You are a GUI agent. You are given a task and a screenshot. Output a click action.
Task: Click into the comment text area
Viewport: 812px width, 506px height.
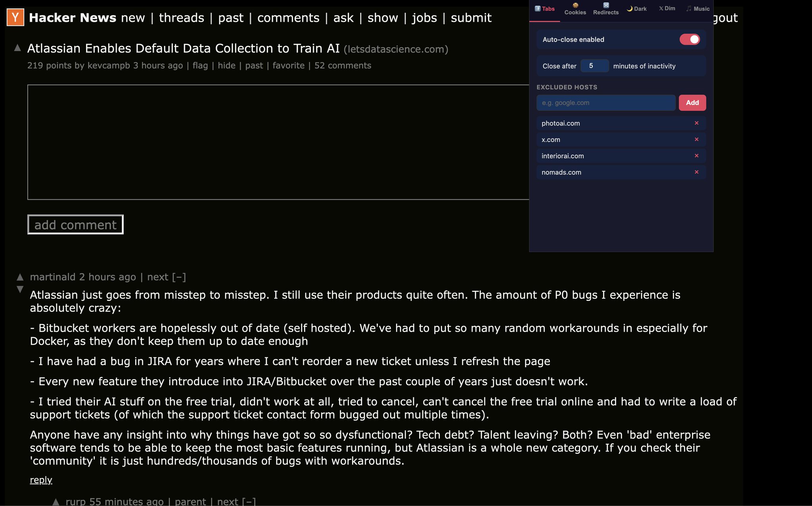pyautogui.click(x=278, y=142)
